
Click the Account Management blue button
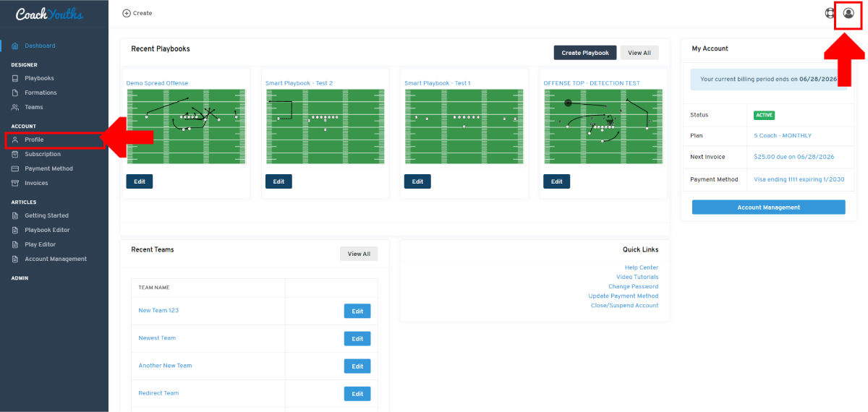pyautogui.click(x=768, y=207)
